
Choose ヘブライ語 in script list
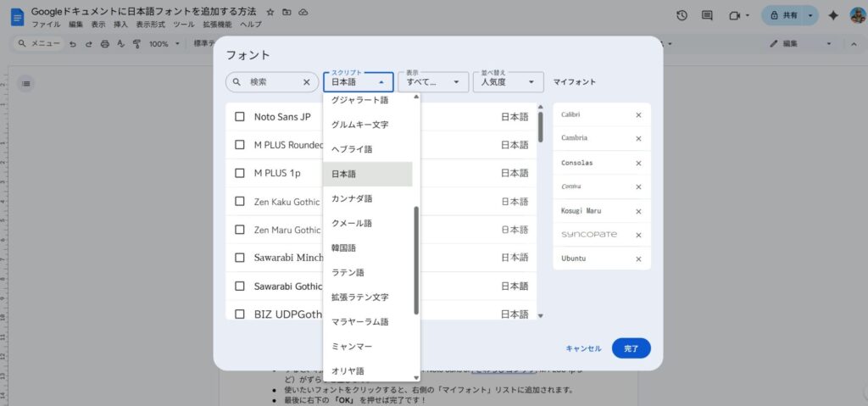point(351,149)
